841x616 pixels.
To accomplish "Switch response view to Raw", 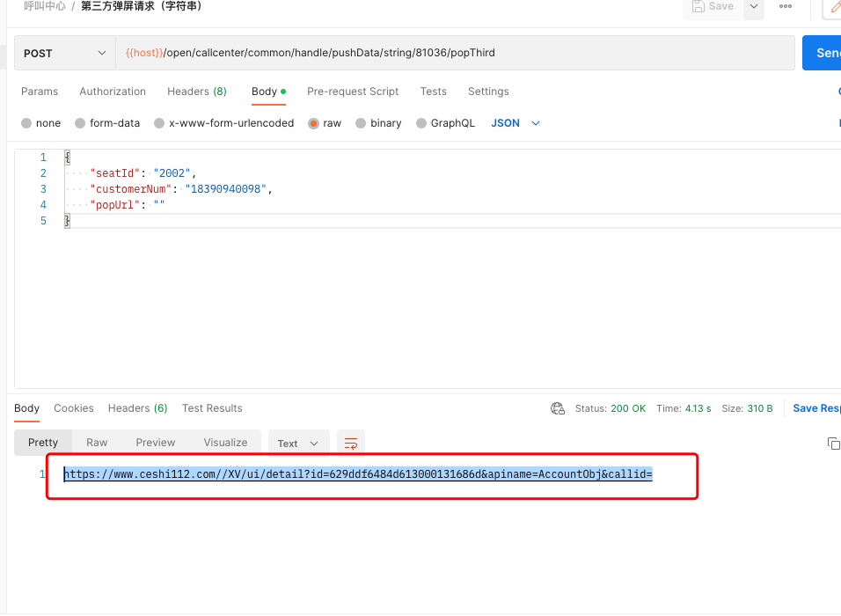I will (x=97, y=443).
